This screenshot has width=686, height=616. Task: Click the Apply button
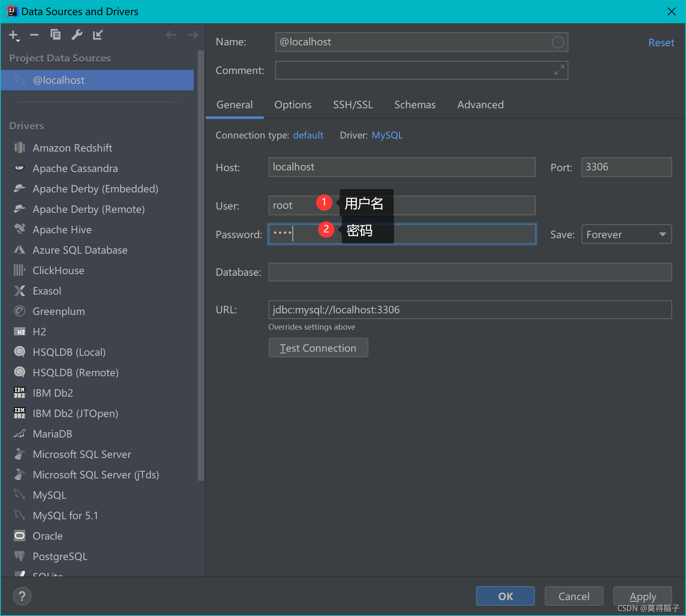click(643, 596)
